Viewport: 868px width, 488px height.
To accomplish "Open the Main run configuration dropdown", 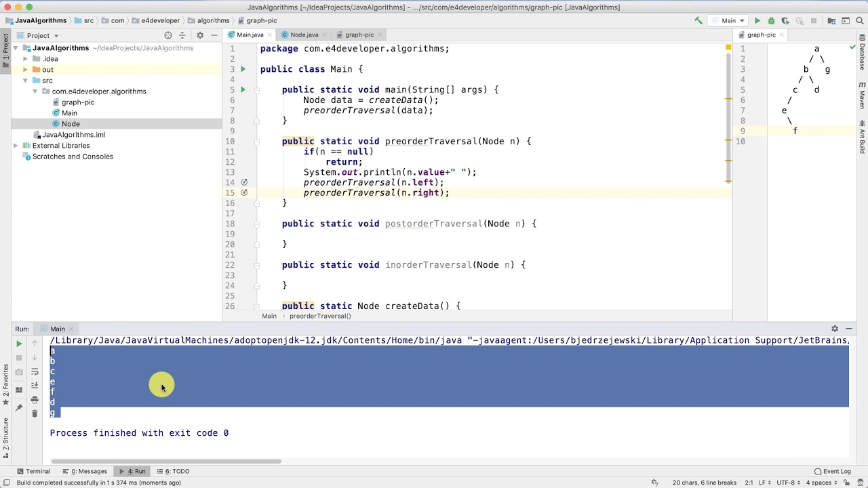I will tap(728, 21).
